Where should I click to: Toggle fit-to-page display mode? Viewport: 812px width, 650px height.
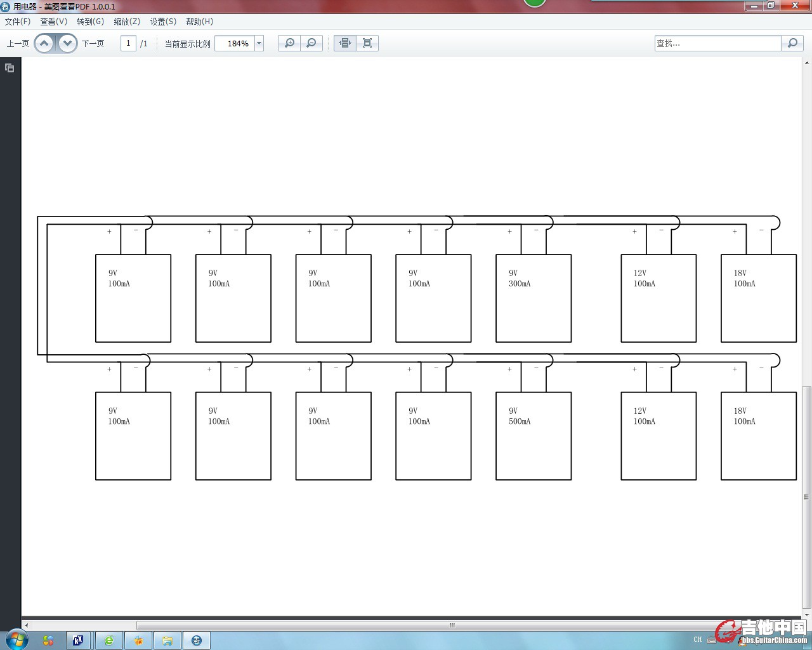tap(367, 43)
